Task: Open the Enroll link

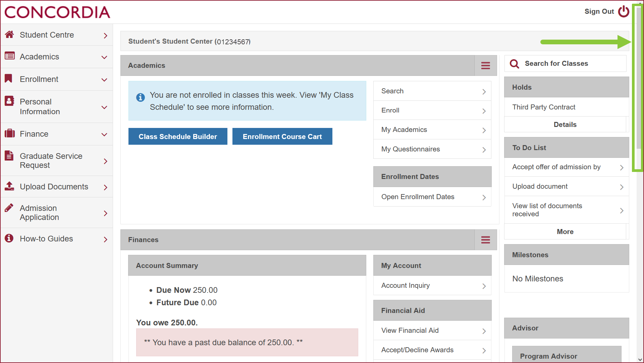Action: tap(432, 110)
